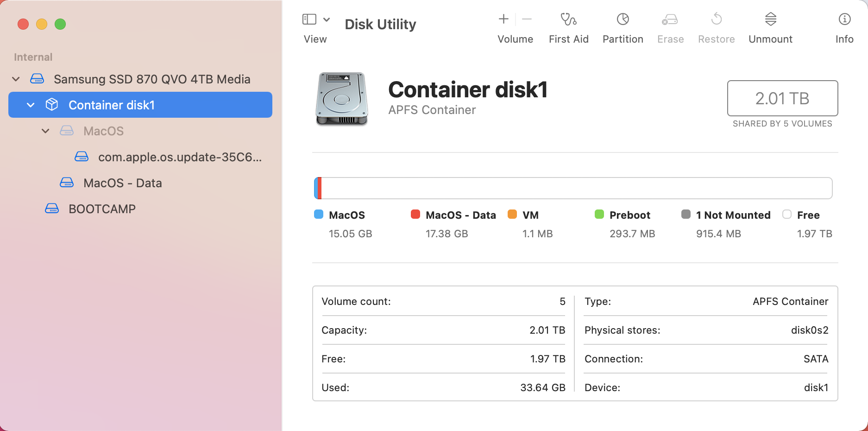Screen dimensions: 868x431
Task: Click the Unmount eject icon
Action: pyautogui.click(x=770, y=19)
